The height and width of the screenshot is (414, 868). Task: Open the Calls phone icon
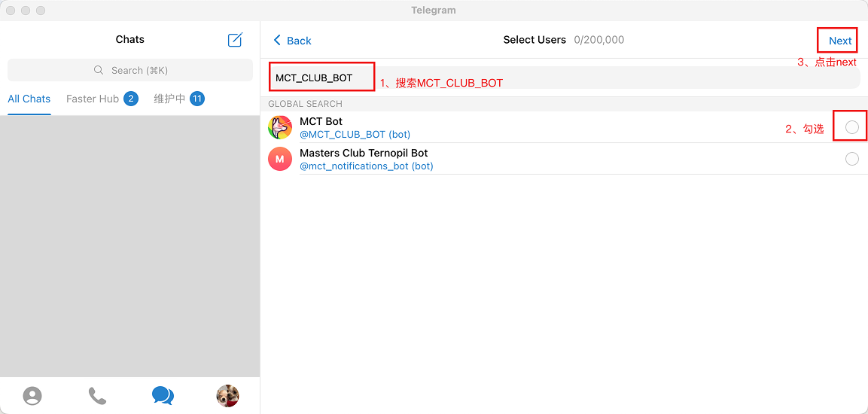click(x=97, y=396)
